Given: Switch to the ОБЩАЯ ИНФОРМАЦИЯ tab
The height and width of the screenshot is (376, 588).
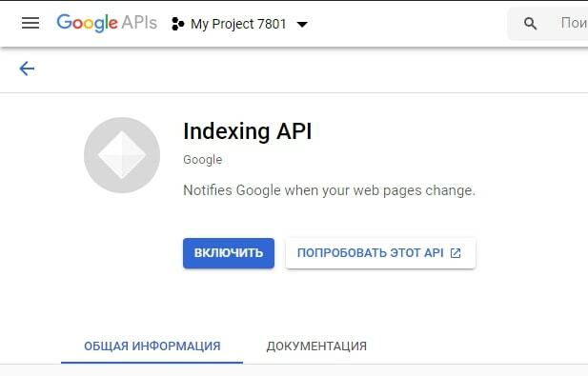Looking at the screenshot, I should [x=152, y=346].
